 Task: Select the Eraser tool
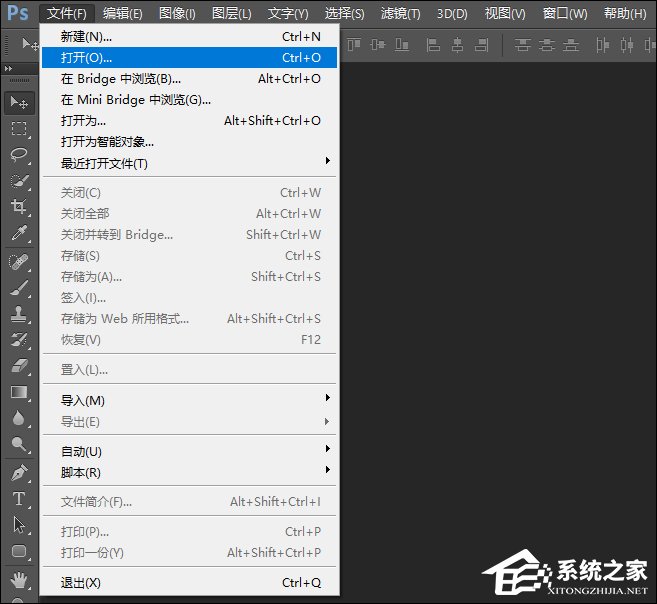click(19, 366)
